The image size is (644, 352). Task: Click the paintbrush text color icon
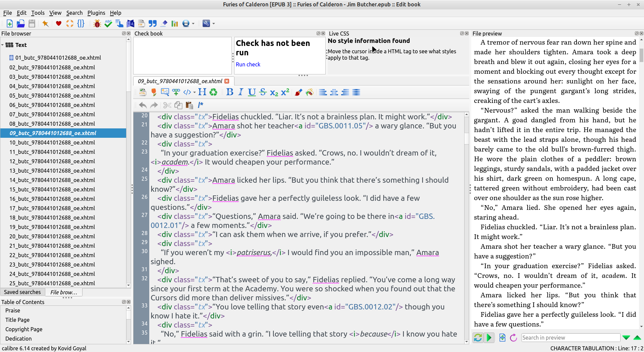coord(298,92)
